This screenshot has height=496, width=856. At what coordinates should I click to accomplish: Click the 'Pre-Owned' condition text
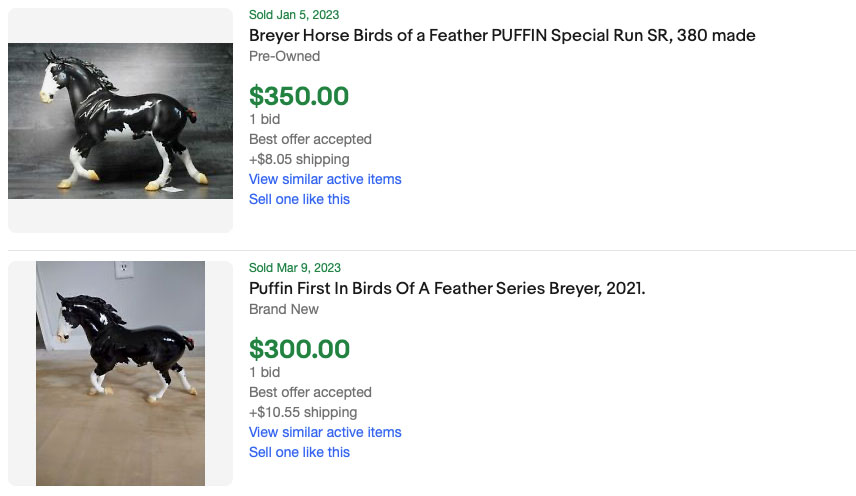click(284, 56)
